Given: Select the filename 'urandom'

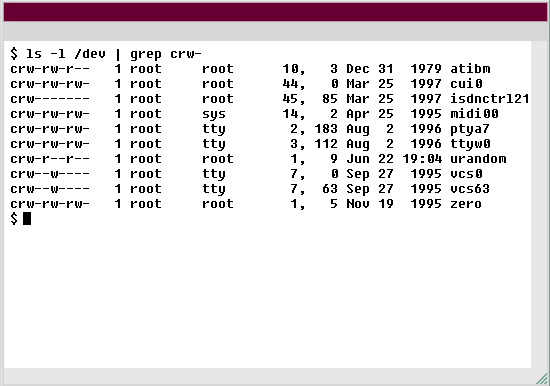Looking at the screenshot, I should [478, 159].
